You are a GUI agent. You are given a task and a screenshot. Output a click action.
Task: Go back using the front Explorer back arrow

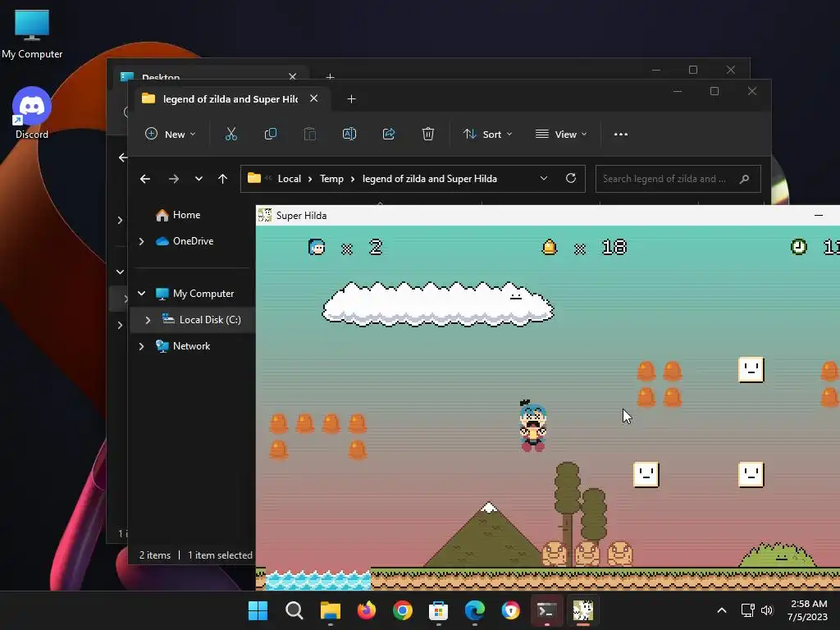tap(144, 179)
